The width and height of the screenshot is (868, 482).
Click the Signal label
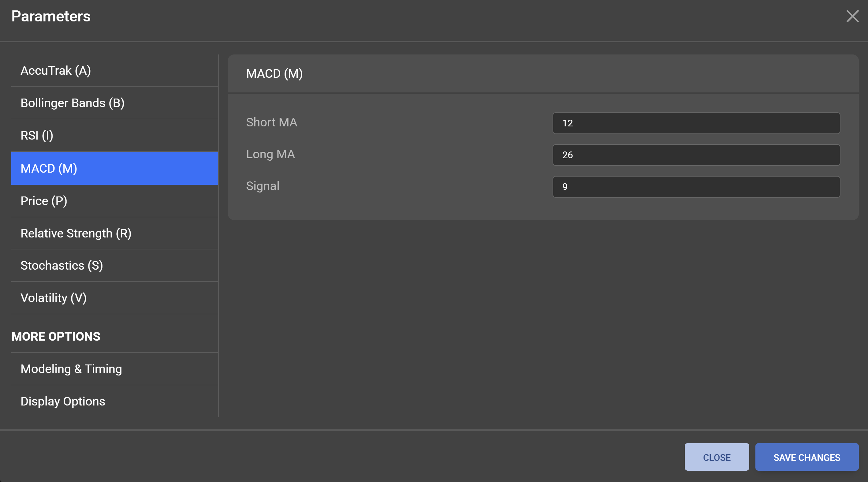(x=263, y=186)
